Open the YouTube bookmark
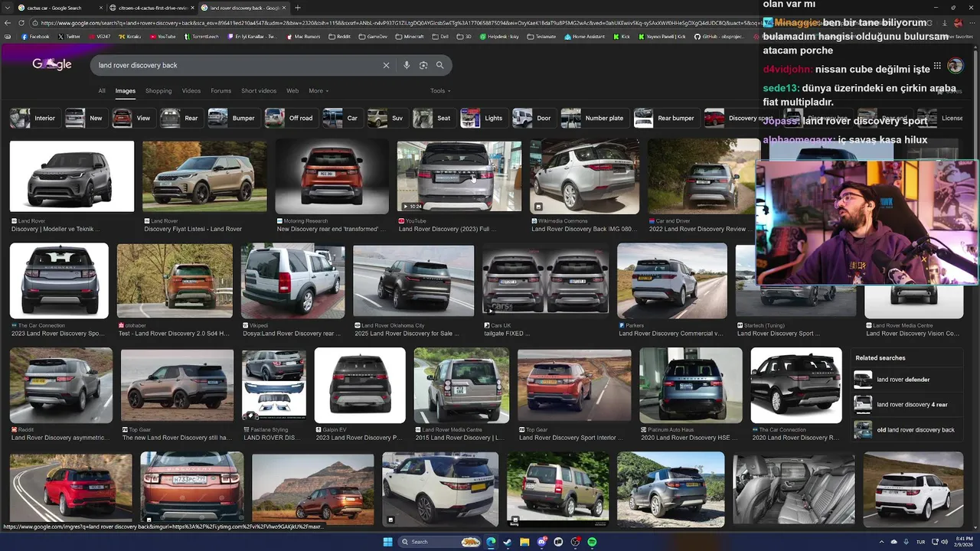Image resolution: width=980 pixels, height=551 pixels. tap(162, 37)
